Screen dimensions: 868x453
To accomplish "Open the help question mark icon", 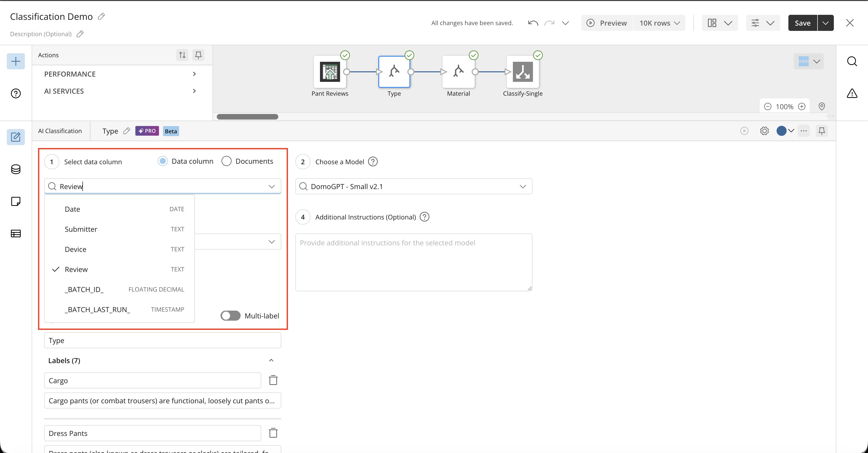I will point(16,93).
